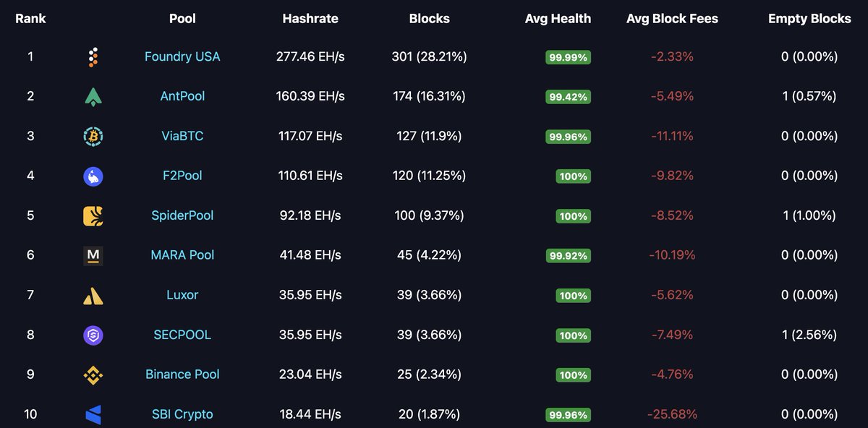
Task: Click the ViaBTC bitcoin logo icon
Action: pyautogui.click(x=93, y=137)
